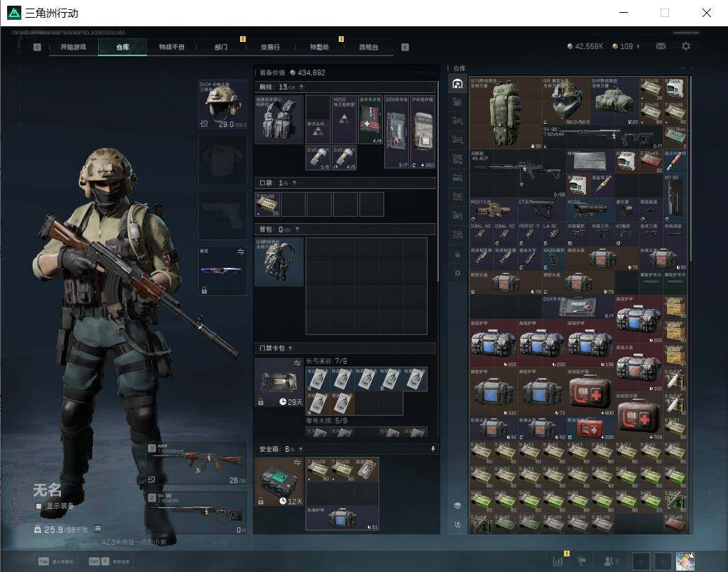Screen dimensions: 728x572
Task: Click the previous-tab button left of 开始游戏
Action: 37,47
